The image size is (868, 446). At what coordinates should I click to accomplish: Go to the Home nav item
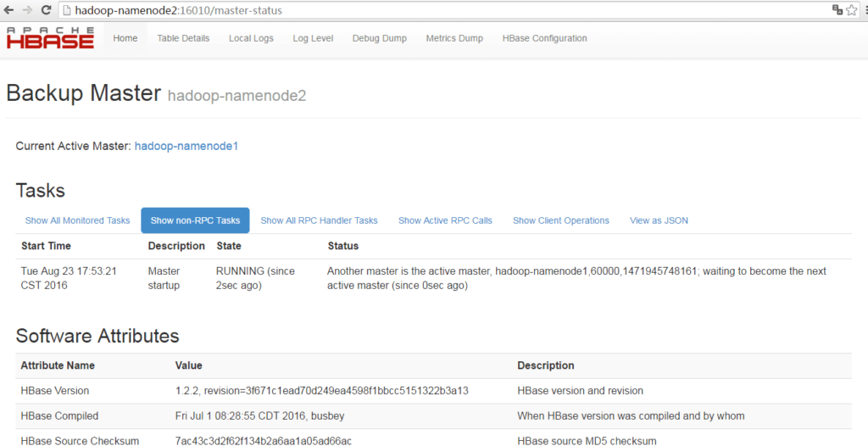click(125, 38)
